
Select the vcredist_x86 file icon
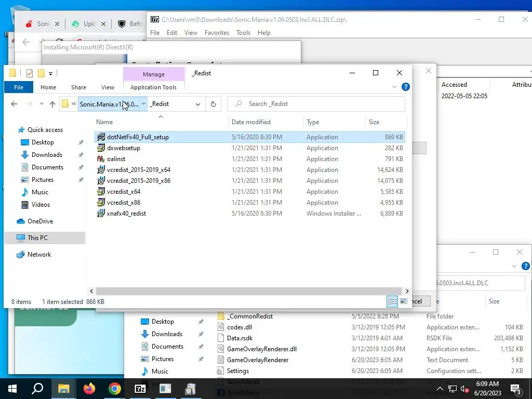click(101, 202)
